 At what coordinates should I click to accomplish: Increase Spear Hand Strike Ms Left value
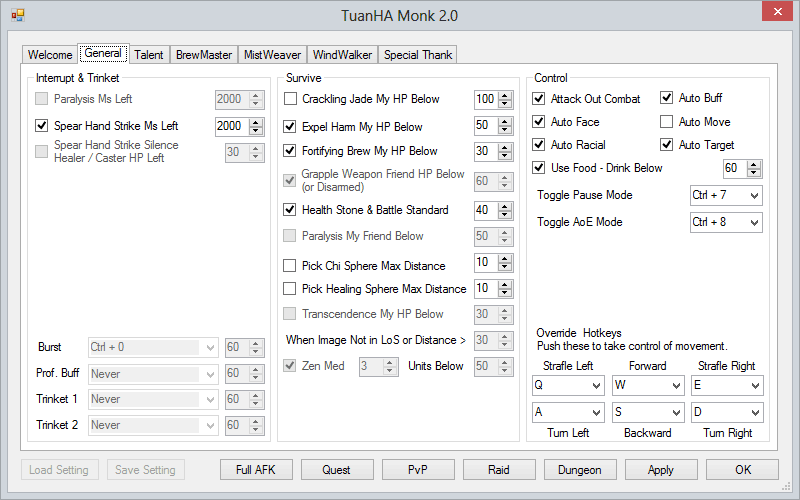pos(255,122)
